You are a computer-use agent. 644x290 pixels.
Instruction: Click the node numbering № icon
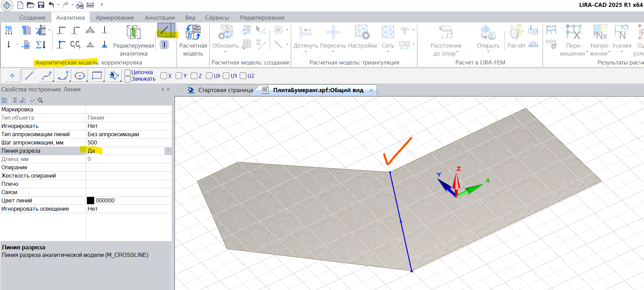[9, 30]
